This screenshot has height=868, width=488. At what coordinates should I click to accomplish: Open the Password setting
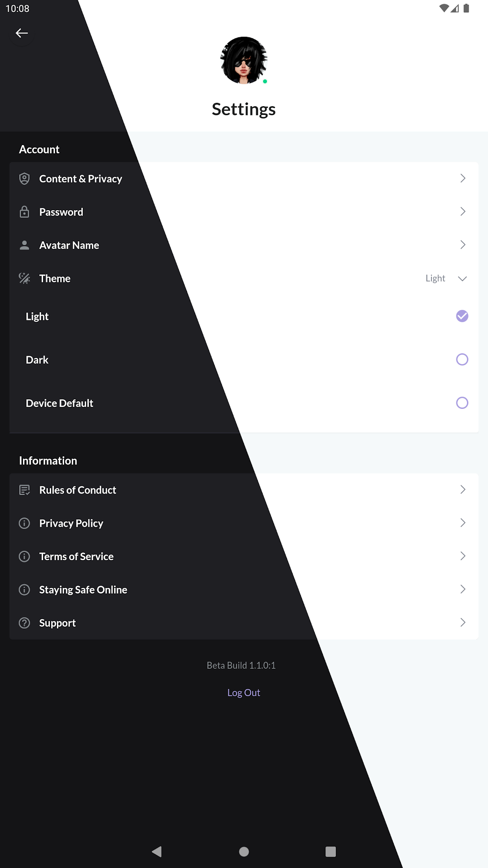(61, 212)
